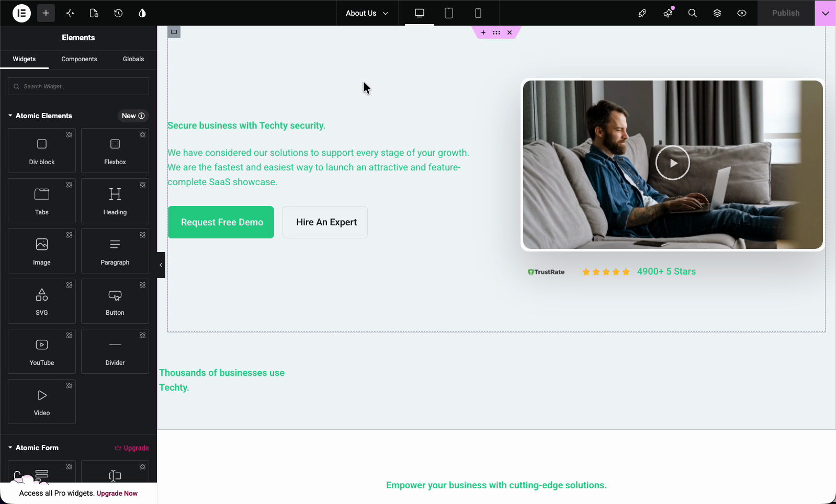Click the Upgrade link beside Atomic Form
Image resolution: width=836 pixels, height=504 pixels.
132,448
